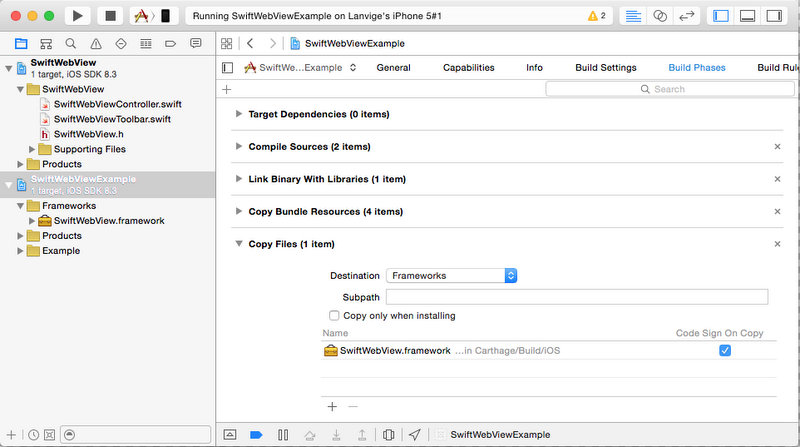Uncheck Code Sign On Copy for SwiftWebView.framework
Image resolution: width=800 pixels, height=447 pixels.
pos(724,351)
